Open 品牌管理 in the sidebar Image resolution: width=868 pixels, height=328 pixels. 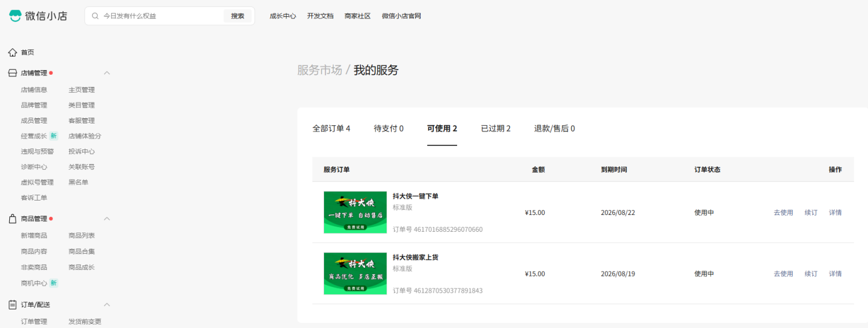[x=34, y=105]
